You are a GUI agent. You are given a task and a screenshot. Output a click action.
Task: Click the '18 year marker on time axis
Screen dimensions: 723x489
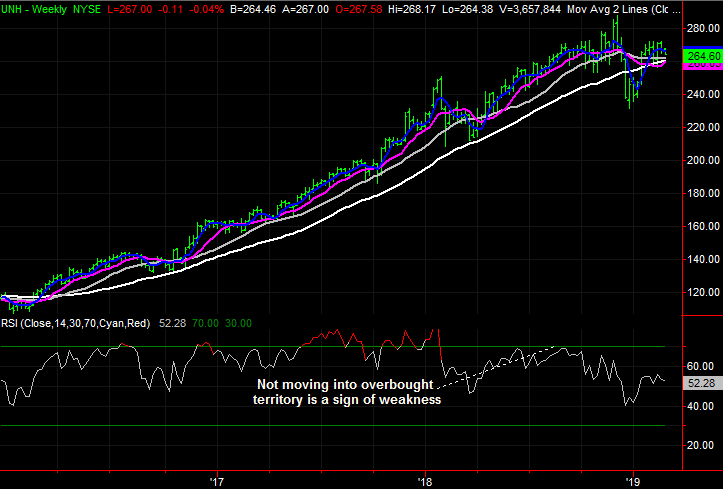(x=425, y=482)
